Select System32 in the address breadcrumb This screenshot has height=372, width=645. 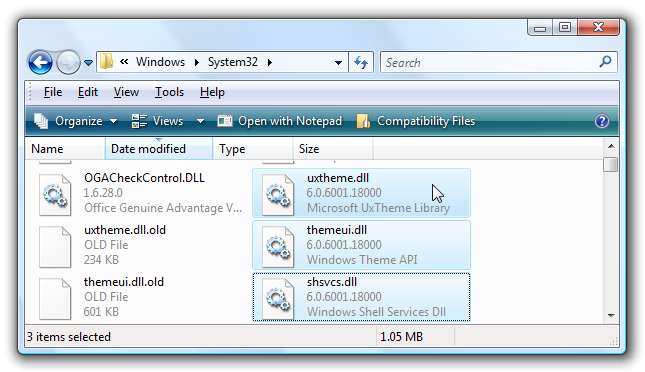pyautogui.click(x=232, y=62)
